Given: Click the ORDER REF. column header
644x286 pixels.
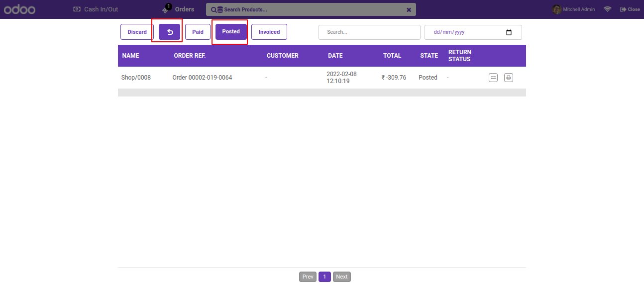Looking at the screenshot, I should [190, 56].
